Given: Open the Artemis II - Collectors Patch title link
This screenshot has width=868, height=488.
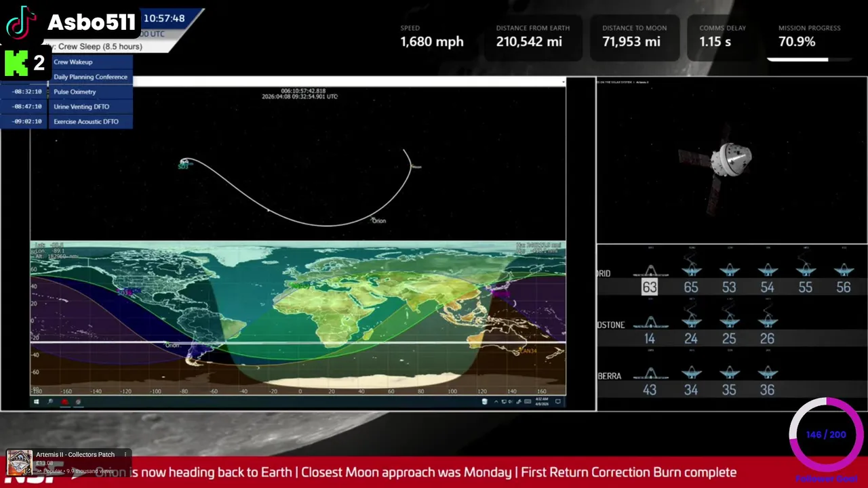Looking at the screenshot, I should tap(75, 455).
